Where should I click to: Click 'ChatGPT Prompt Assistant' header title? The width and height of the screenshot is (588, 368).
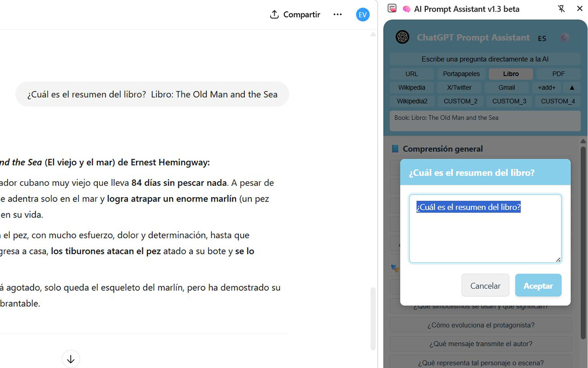point(473,38)
